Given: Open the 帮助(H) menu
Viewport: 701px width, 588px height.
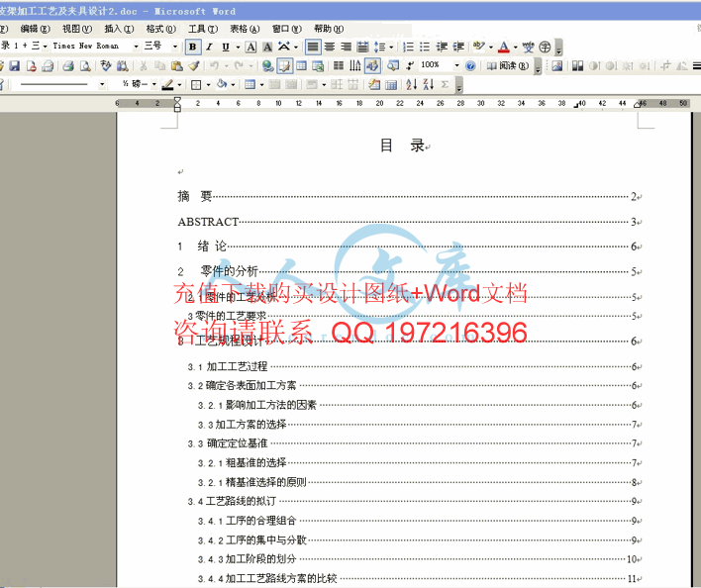Looking at the screenshot, I should pyautogui.click(x=329, y=29).
